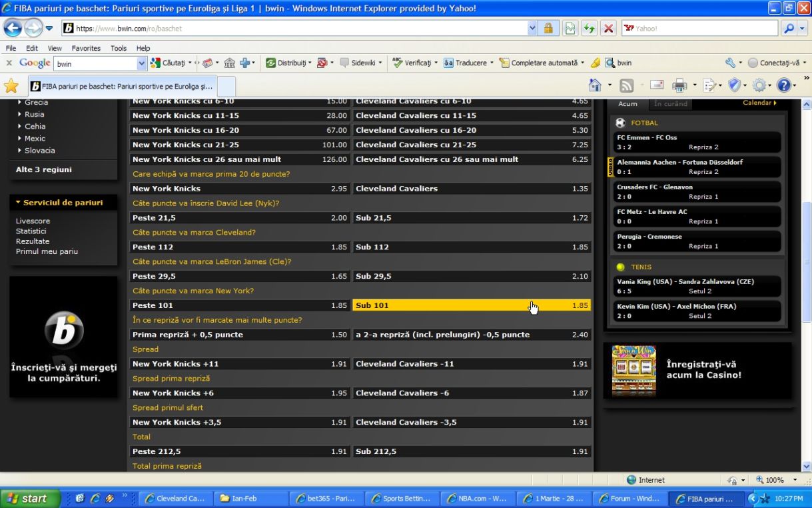This screenshot has height=508, width=812.
Task: Click the highlighter icon on Google toolbar
Action: pyautogui.click(x=596, y=63)
